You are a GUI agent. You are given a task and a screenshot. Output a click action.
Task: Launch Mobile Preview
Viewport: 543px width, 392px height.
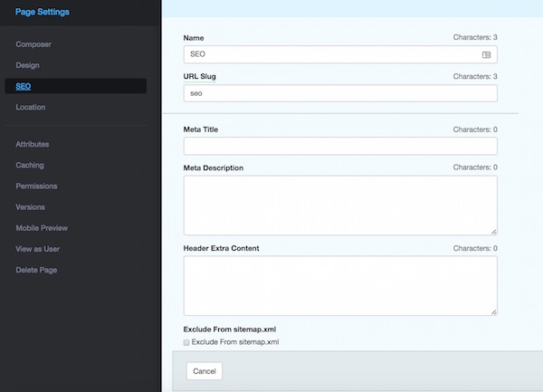pyautogui.click(x=42, y=228)
